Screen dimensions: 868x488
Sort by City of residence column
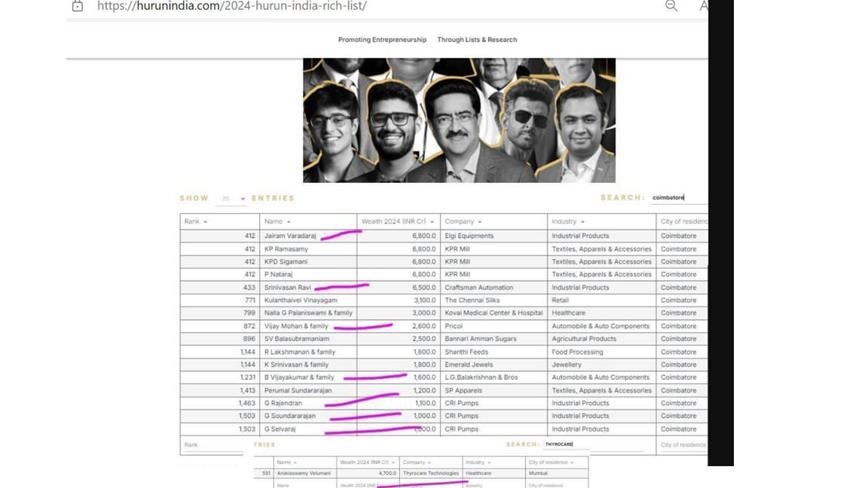coord(683,221)
